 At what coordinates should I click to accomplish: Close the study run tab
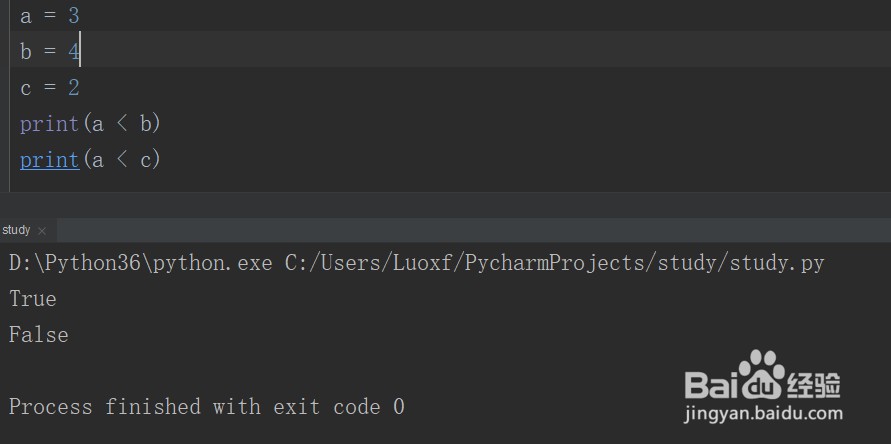point(41,231)
